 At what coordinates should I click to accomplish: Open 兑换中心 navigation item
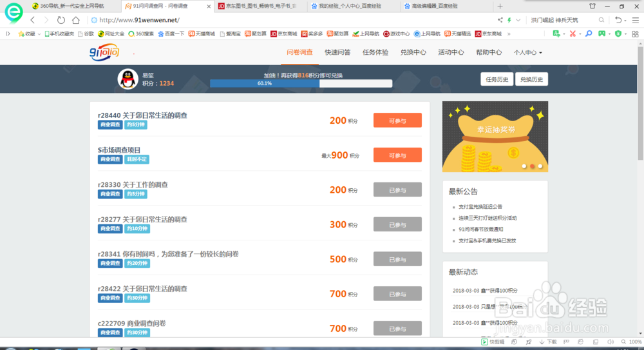[x=413, y=52]
